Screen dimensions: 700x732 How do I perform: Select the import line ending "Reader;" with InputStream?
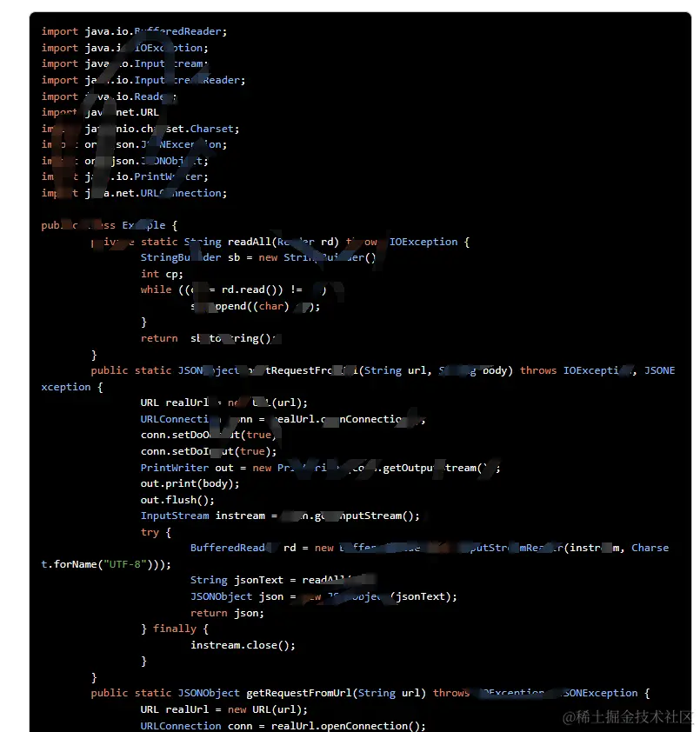pos(143,80)
